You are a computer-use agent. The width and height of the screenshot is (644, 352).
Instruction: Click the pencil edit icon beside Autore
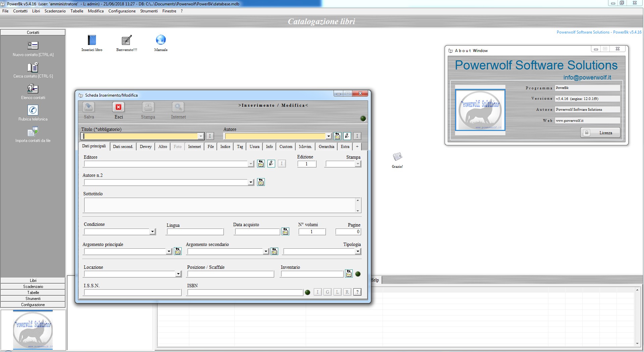[x=347, y=136]
